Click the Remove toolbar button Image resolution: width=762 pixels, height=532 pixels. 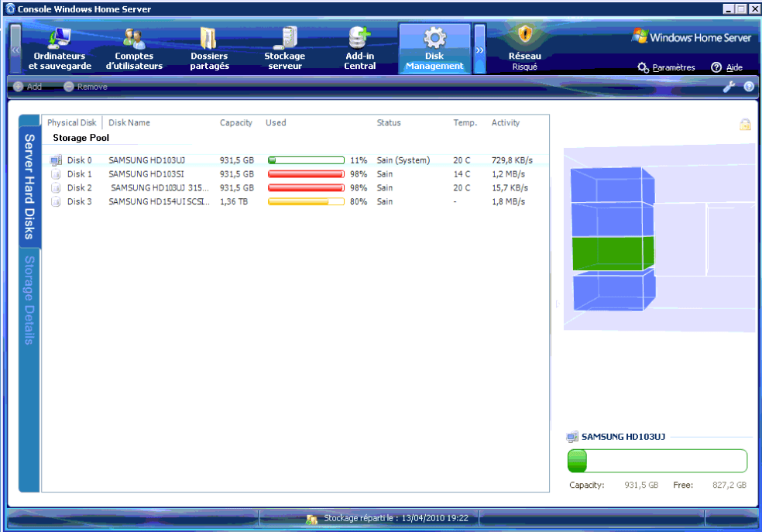click(85, 87)
